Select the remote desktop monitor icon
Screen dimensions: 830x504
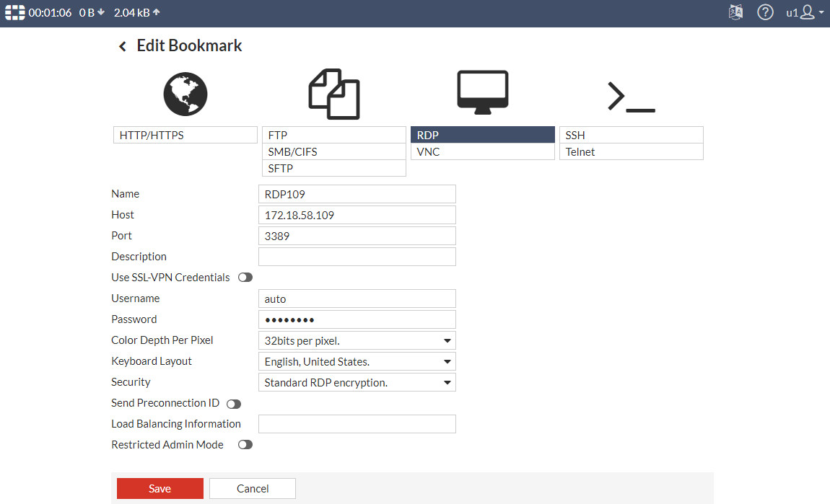[482, 90]
